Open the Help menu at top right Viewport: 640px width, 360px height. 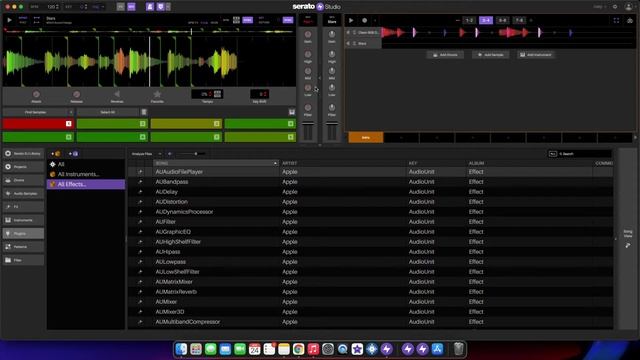(599, 7)
